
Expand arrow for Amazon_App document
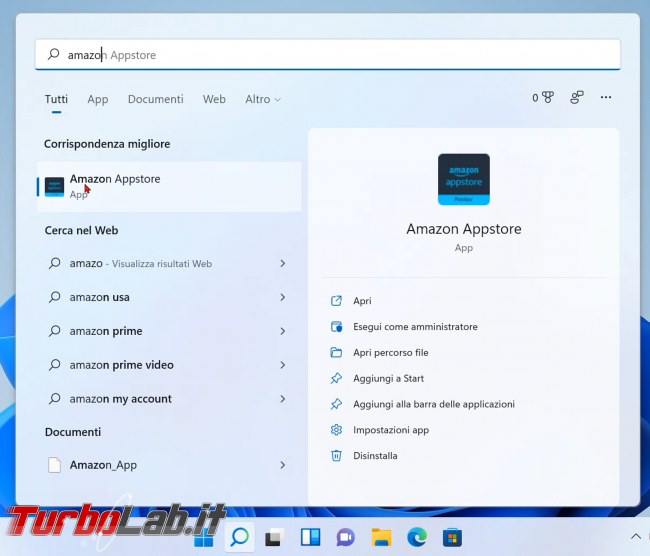point(283,465)
